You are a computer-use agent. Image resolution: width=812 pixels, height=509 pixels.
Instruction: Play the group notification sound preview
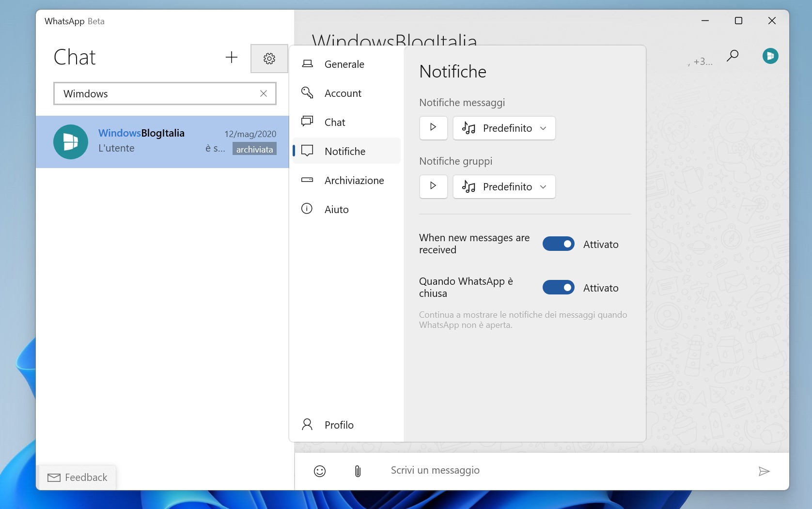[433, 186]
